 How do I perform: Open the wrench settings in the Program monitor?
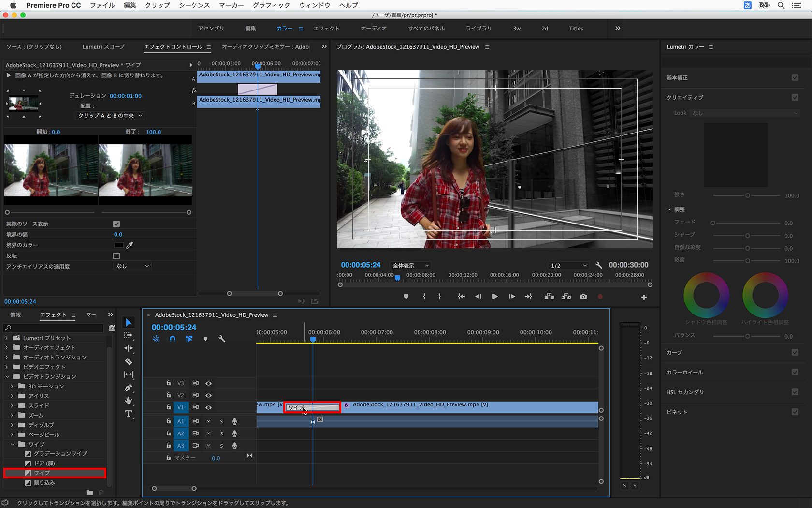click(599, 265)
